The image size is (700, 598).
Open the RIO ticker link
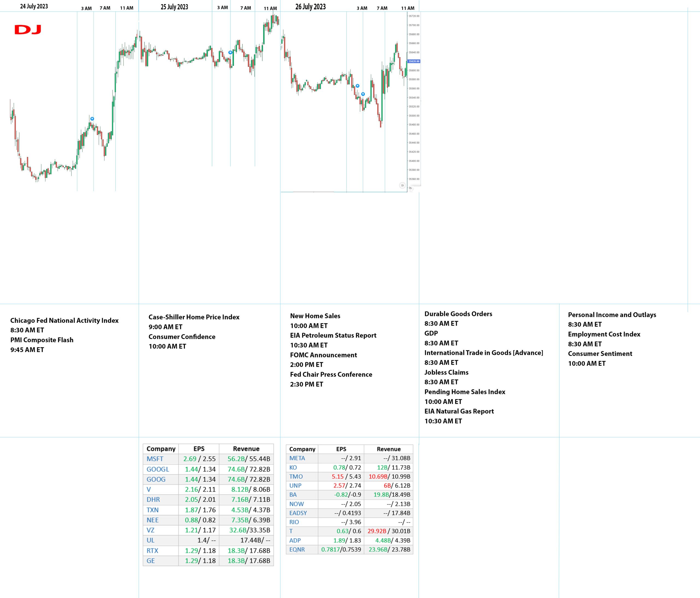tap(294, 522)
